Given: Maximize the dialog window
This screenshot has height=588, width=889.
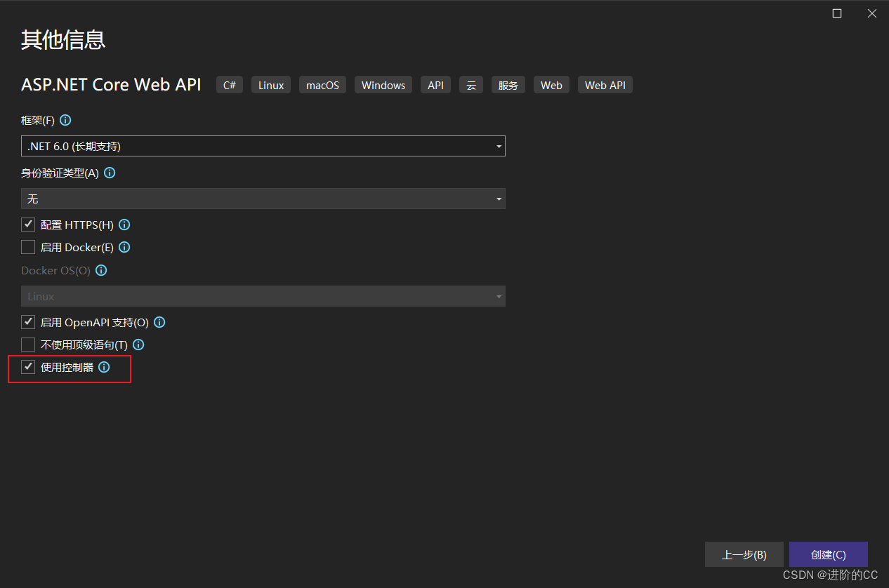Looking at the screenshot, I should [837, 13].
